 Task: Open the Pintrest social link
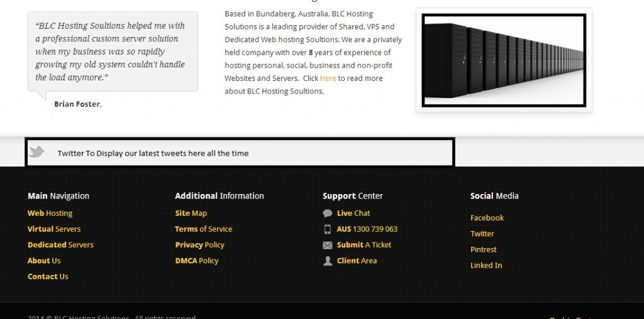coord(483,249)
